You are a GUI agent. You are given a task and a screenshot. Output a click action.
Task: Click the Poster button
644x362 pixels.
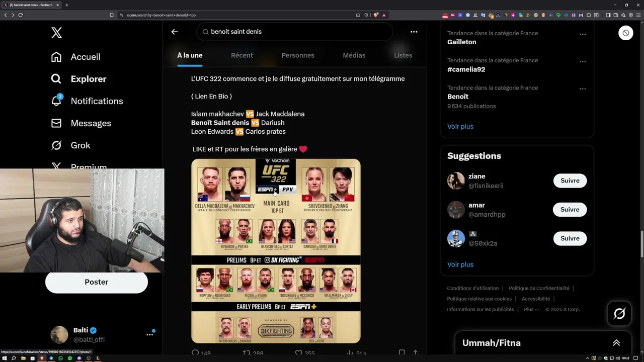coord(97,282)
